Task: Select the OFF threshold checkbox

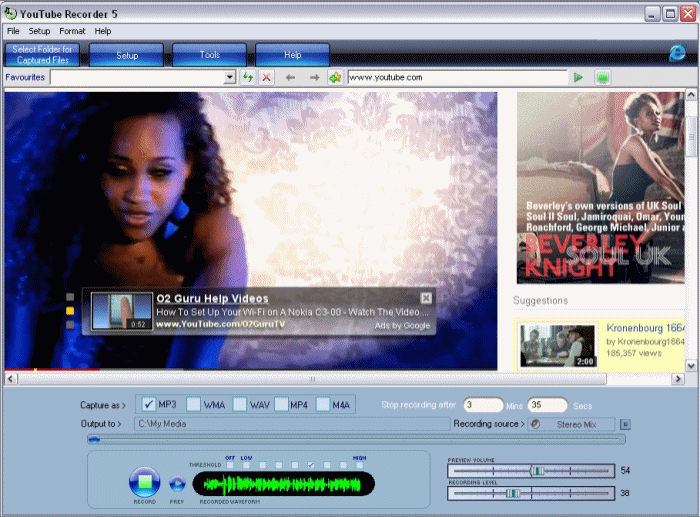Action: tap(230, 465)
